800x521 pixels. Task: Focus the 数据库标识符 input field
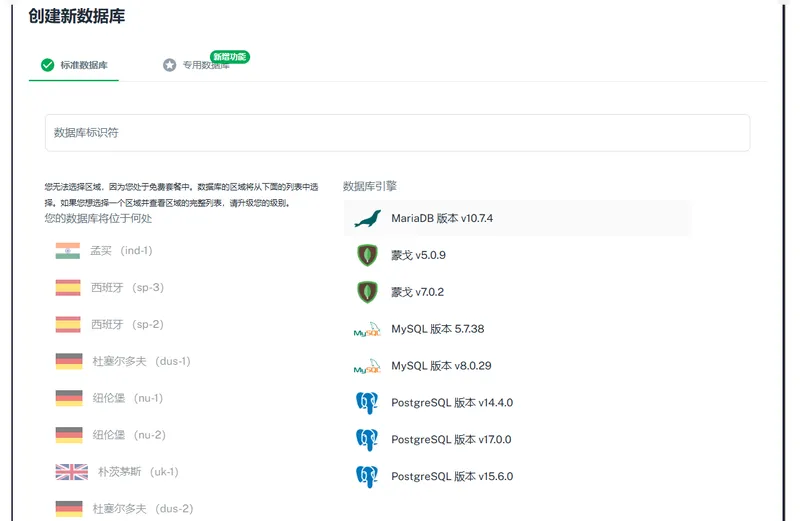pos(397,133)
